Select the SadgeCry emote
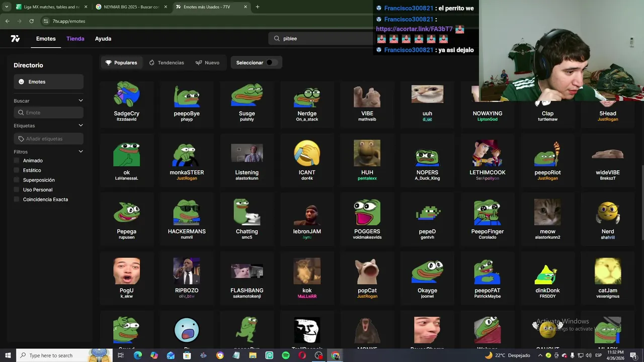This screenshot has height=362, width=644. [x=126, y=102]
